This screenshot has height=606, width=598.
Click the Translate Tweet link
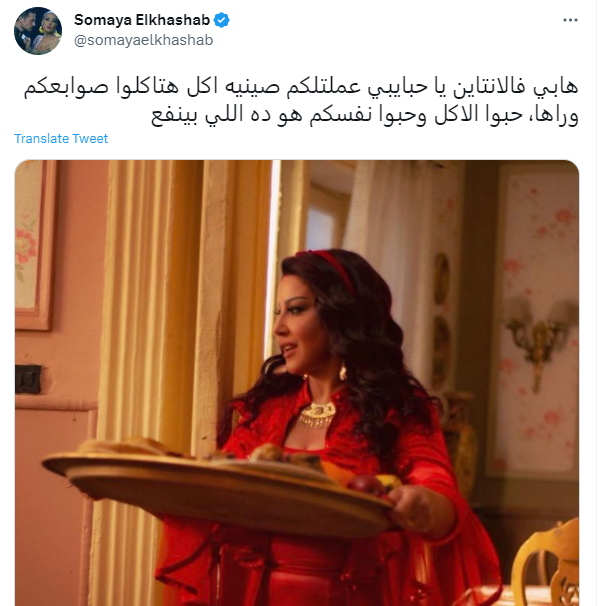pyautogui.click(x=61, y=138)
